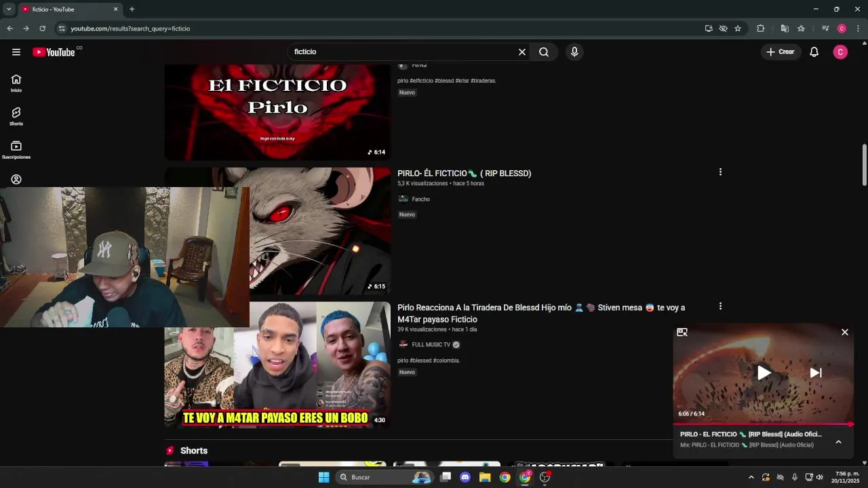Open the Chrome extensions puzzle icon
The height and width of the screenshot is (488, 868).
tap(760, 28)
